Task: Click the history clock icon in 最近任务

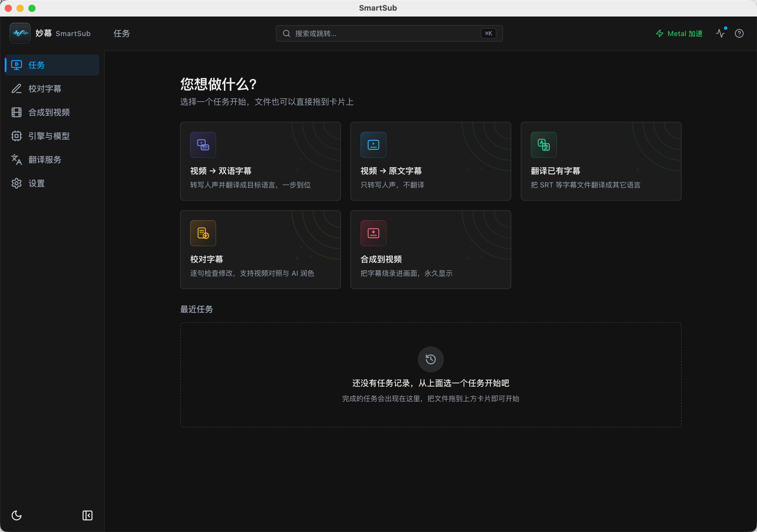Action: tap(431, 359)
